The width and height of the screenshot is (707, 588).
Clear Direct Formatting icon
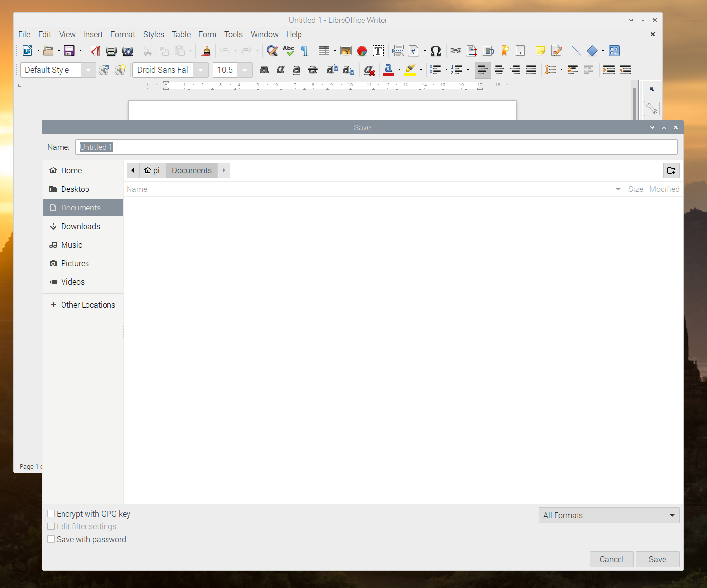point(369,70)
